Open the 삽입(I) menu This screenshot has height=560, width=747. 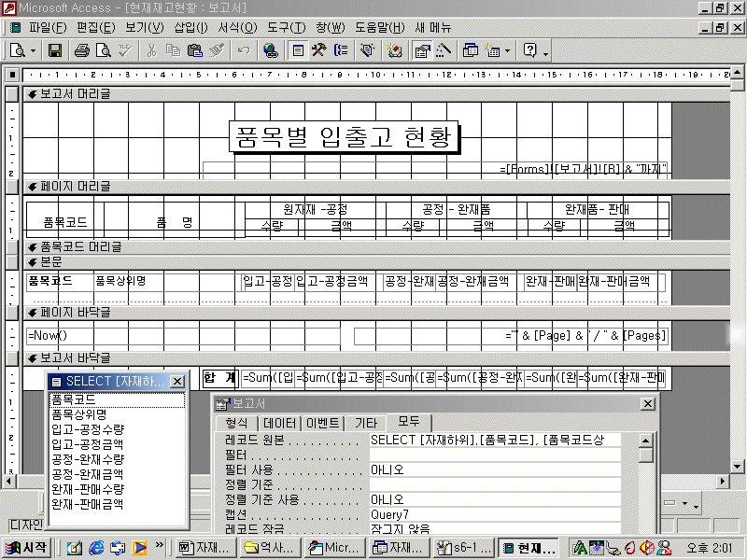coord(190,28)
